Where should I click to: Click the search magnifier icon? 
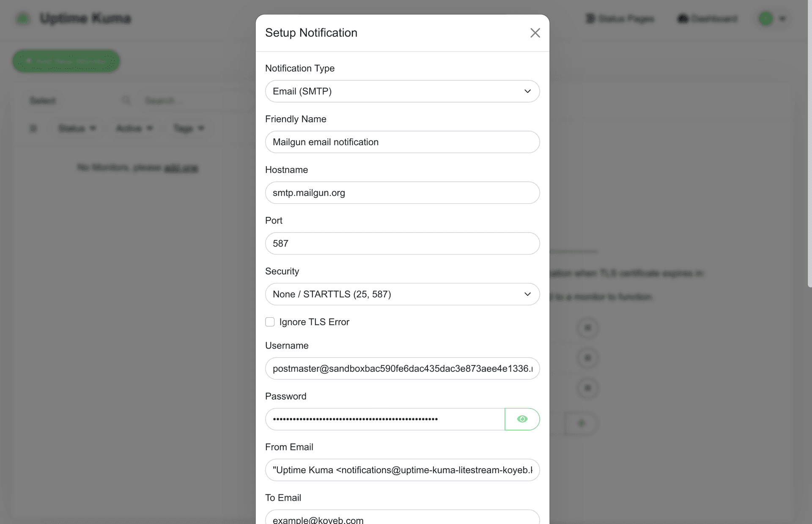click(126, 101)
